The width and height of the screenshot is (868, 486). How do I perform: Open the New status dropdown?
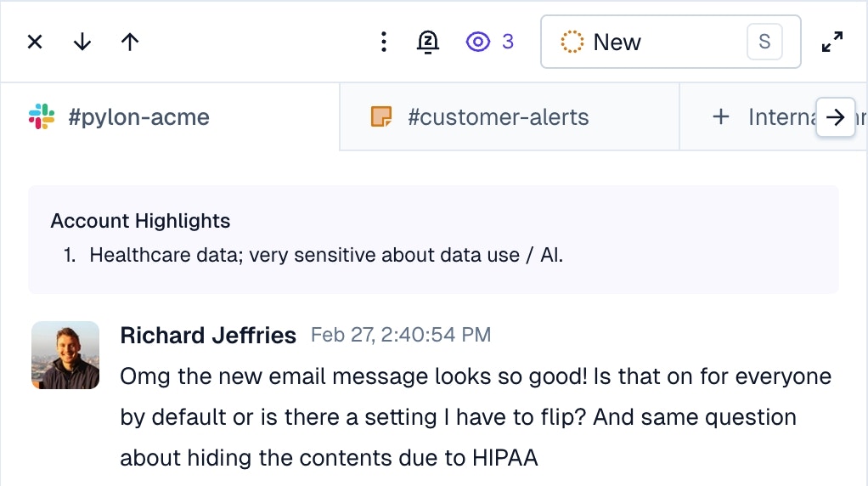670,42
